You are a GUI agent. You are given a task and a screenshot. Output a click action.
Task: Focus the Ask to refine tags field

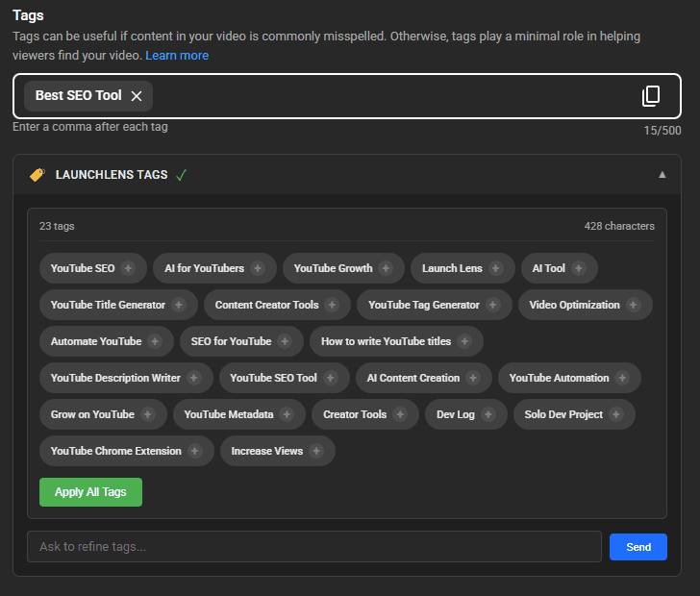(314, 546)
